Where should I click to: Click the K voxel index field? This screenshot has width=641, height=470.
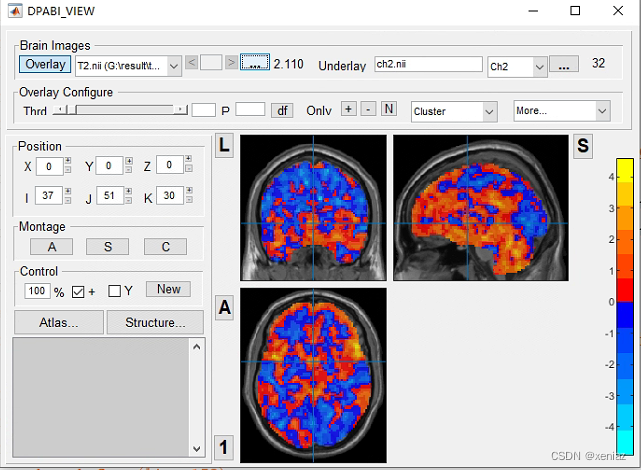click(170, 195)
